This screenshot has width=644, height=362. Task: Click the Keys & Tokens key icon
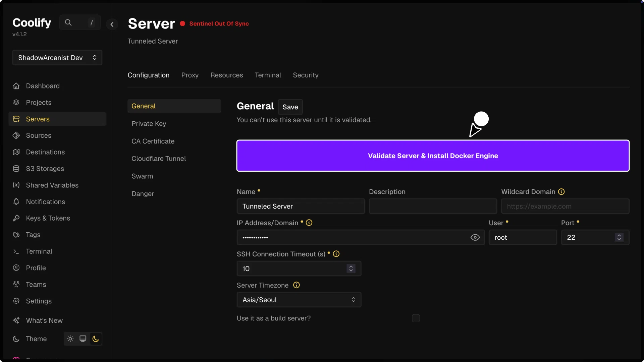pos(16,218)
